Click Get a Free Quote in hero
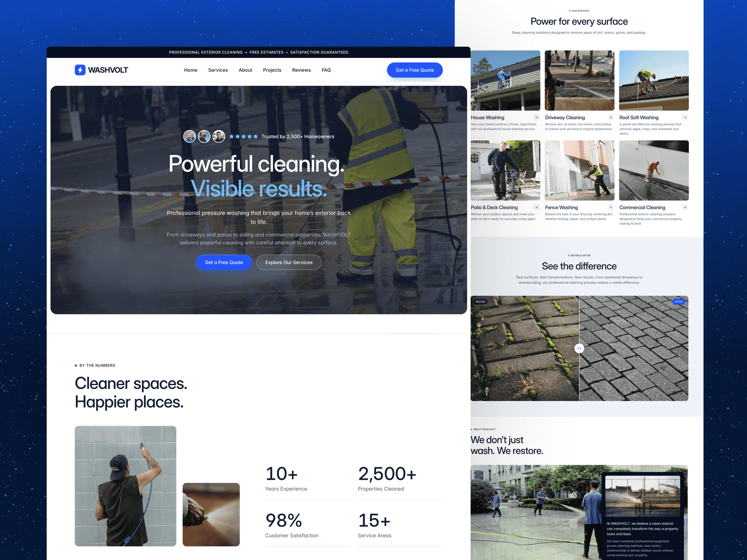 coord(224,262)
